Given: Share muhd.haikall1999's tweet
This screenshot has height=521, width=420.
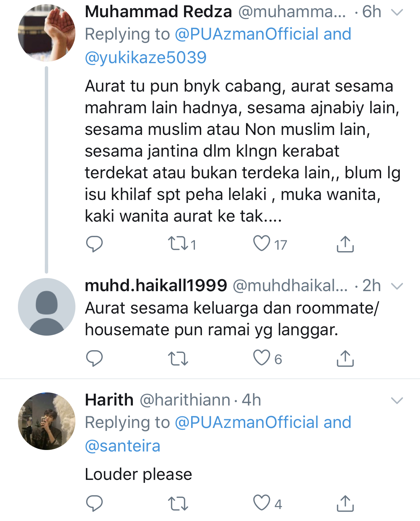Looking at the screenshot, I should 345,358.
